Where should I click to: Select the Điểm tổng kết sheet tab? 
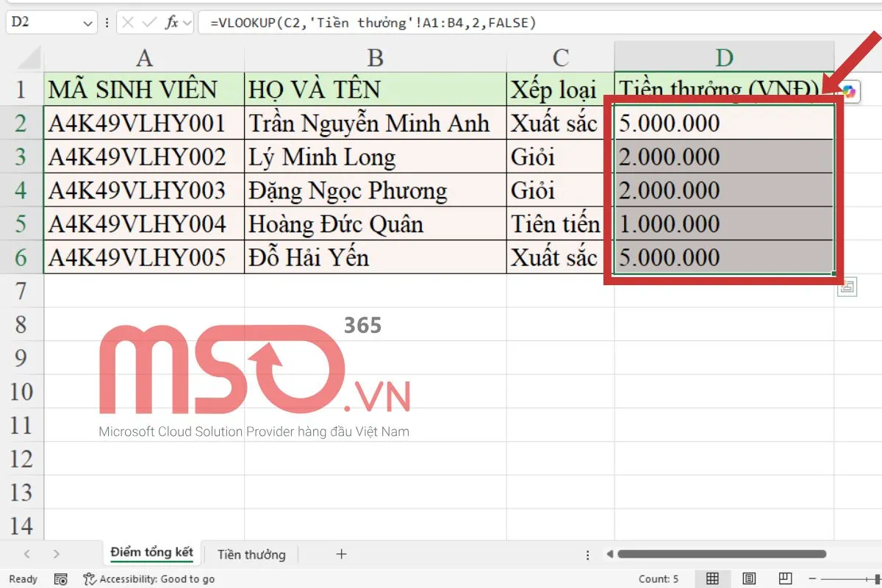click(151, 554)
